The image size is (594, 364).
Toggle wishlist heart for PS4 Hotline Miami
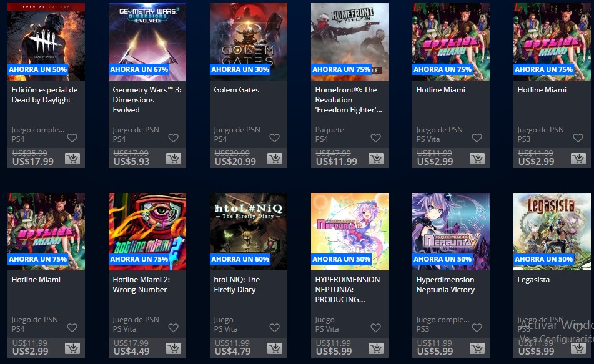click(72, 328)
